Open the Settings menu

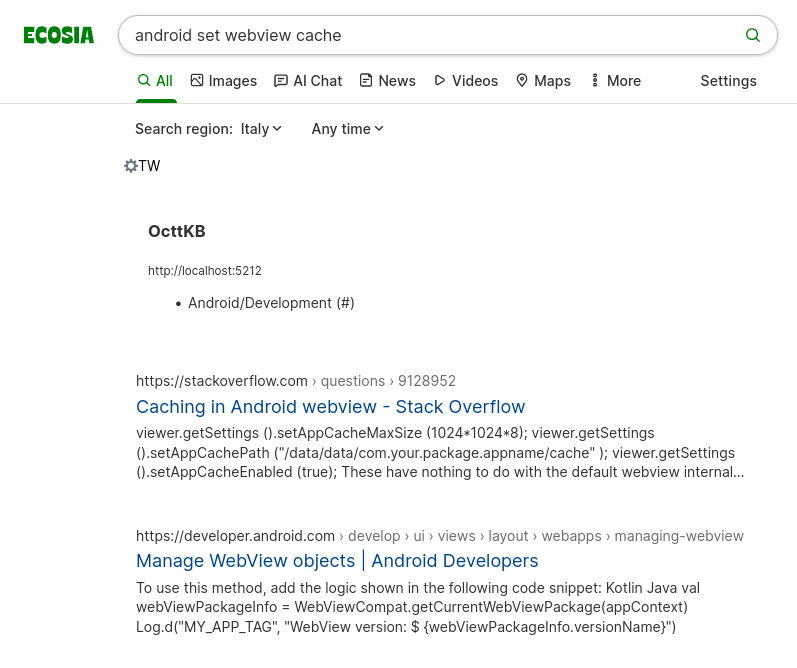click(x=728, y=81)
